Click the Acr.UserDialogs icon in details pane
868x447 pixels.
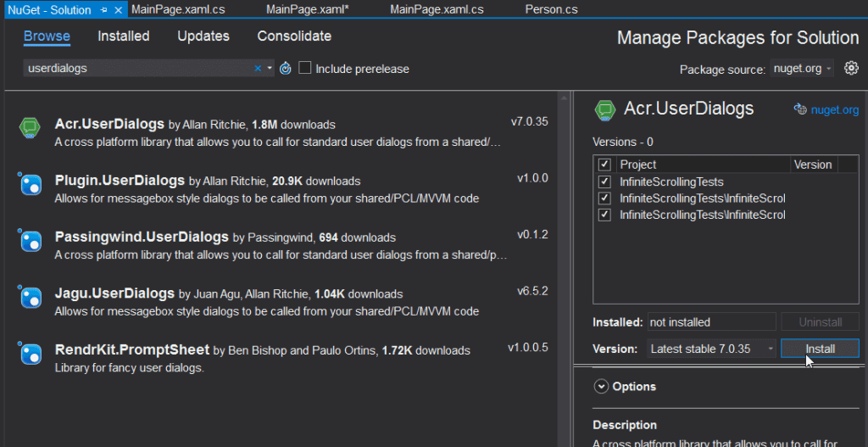point(604,109)
